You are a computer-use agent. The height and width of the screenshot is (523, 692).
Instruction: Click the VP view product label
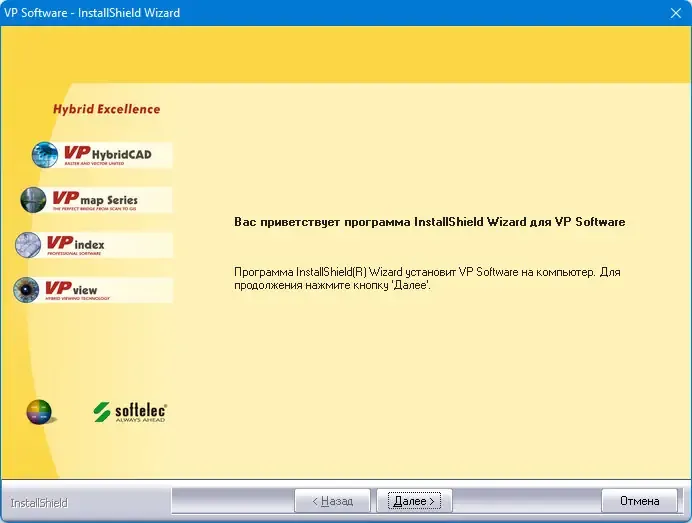click(77, 290)
